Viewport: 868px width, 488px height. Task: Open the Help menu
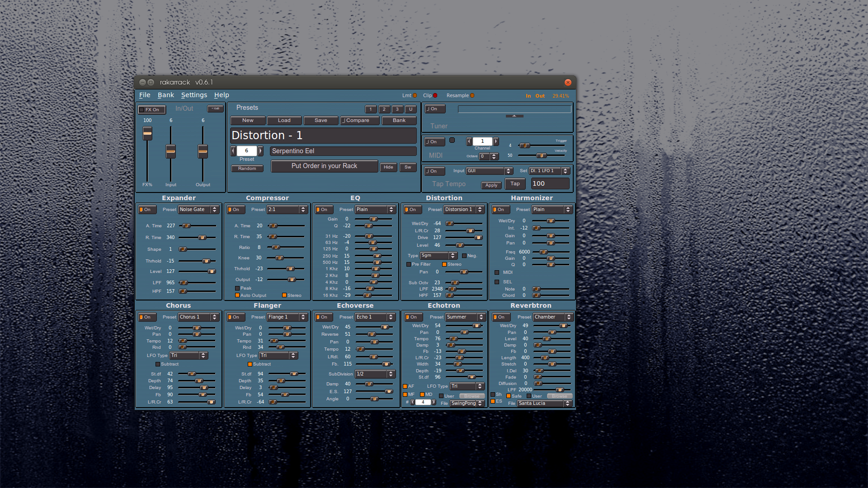[222, 95]
